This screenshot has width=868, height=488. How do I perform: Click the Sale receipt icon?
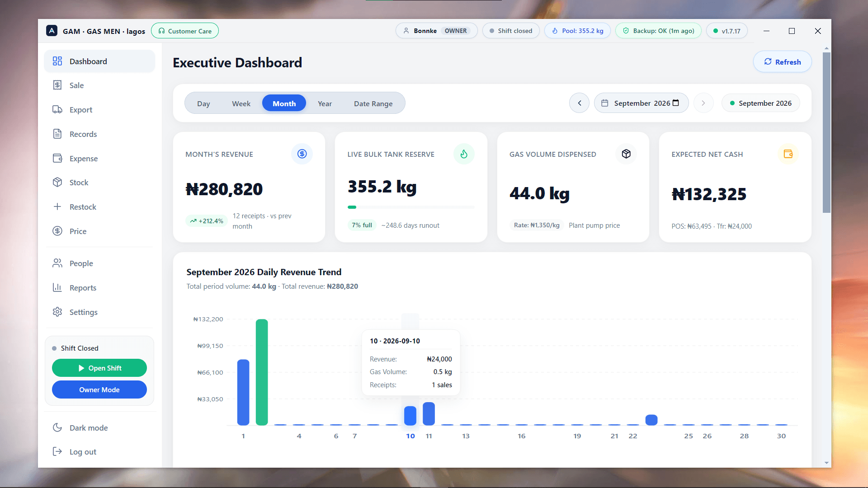coord(57,85)
